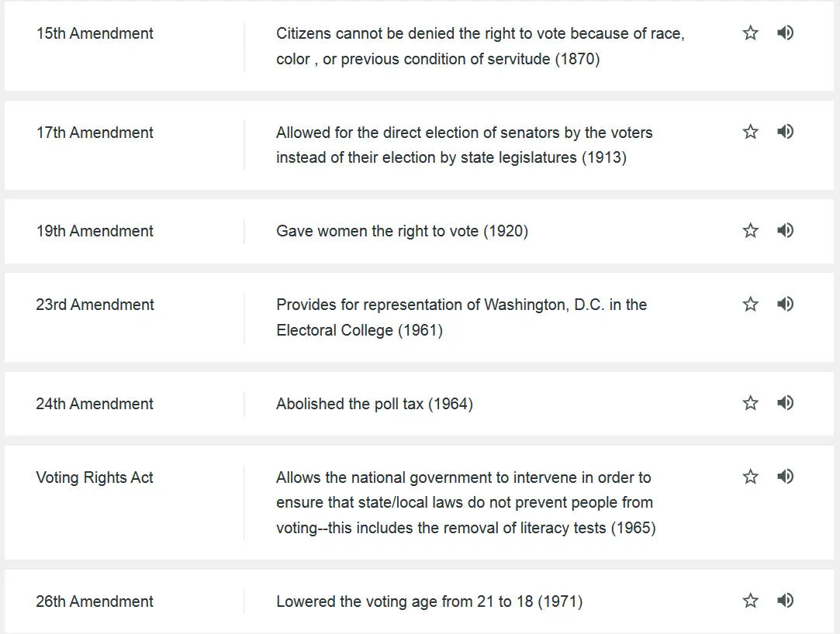Hear the 24th Amendment card aloud
The height and width of the screenshot is (634, 840).
point(785,403)
